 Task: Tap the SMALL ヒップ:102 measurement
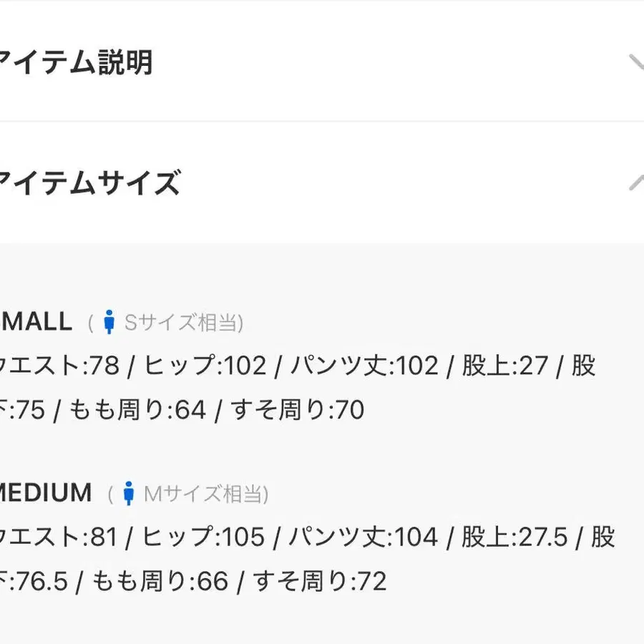[x=205, y=366]
